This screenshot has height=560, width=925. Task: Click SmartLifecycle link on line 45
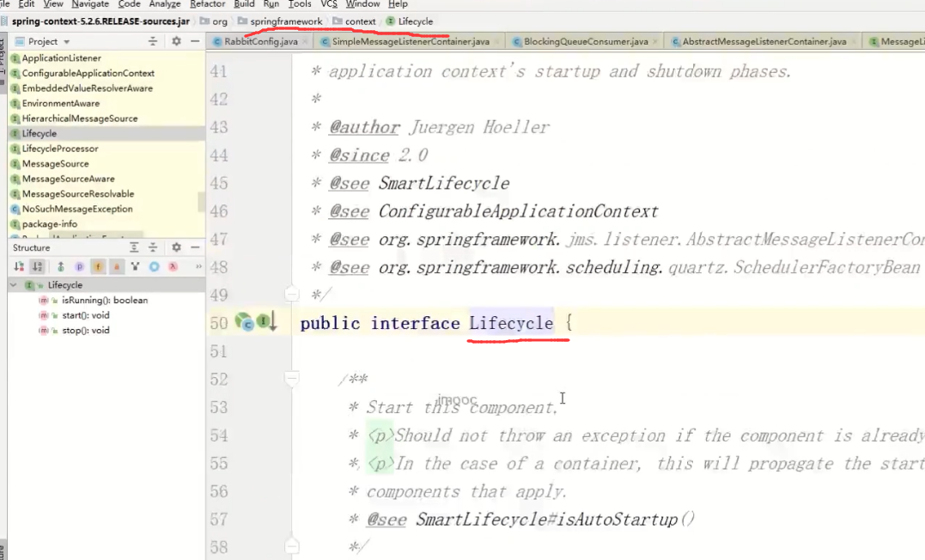click(x=444, y=183)
